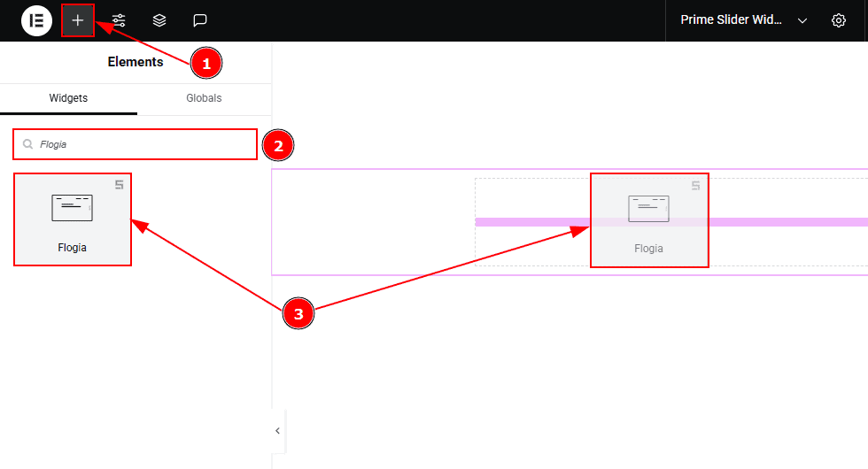Collapse the Elements panel with arrow
Screen dimensions: 868x469
pyautogui.click(x=277, y=431)
